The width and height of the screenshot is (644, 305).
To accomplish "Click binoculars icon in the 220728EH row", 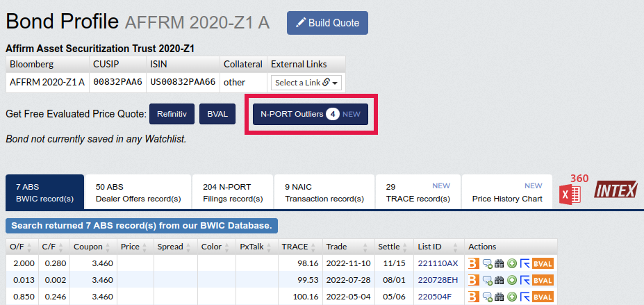I will coord(499,280).
